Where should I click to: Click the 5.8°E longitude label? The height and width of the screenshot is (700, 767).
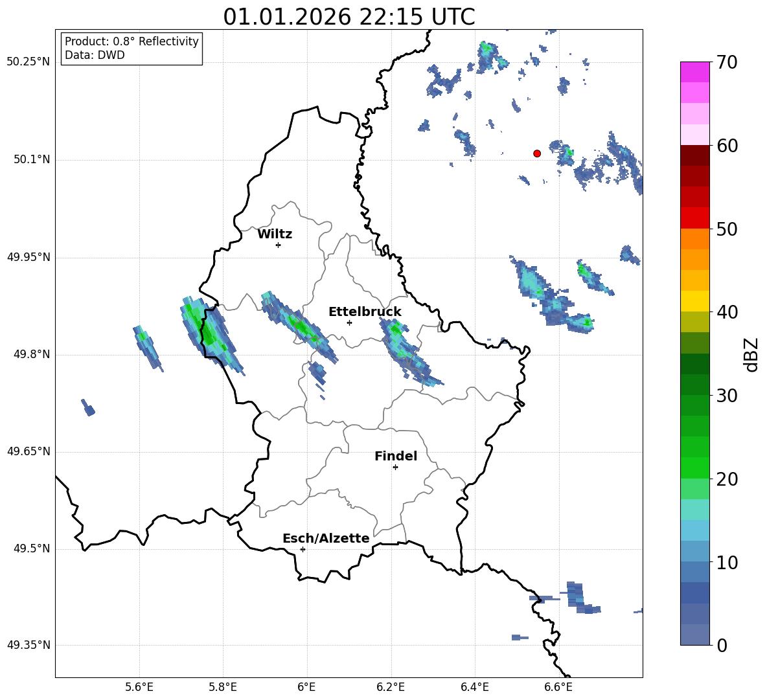pos(223,687)
